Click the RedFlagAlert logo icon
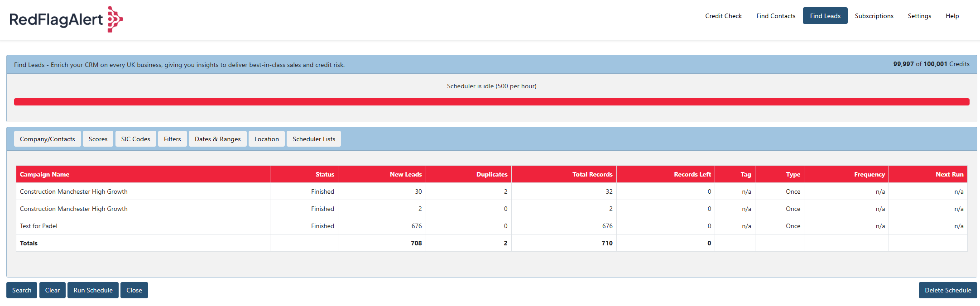The image size is (980, 306). click(115, 19)
